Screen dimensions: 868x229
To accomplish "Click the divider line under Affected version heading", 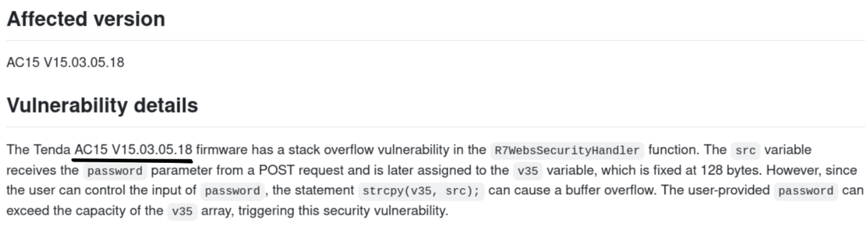I will (434, 40).
